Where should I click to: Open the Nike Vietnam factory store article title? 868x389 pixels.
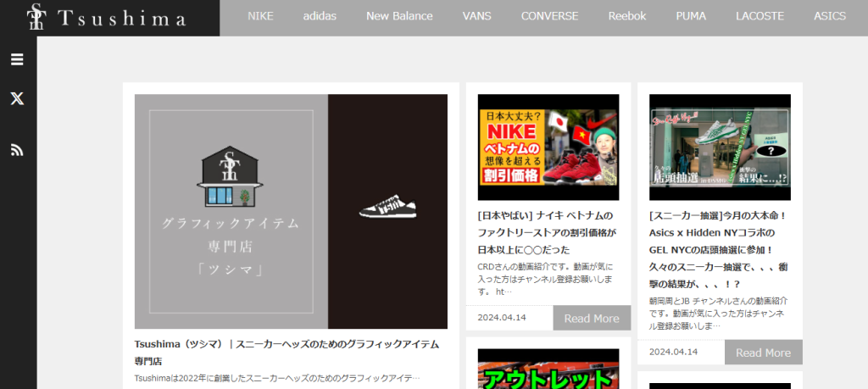pyautogui.click(x=547, y=233)
